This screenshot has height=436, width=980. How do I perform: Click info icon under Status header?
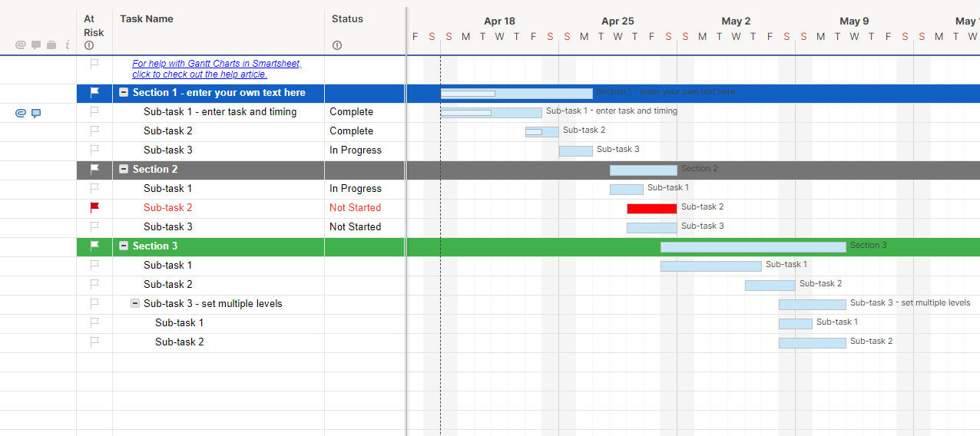click(x=336, y=45)
